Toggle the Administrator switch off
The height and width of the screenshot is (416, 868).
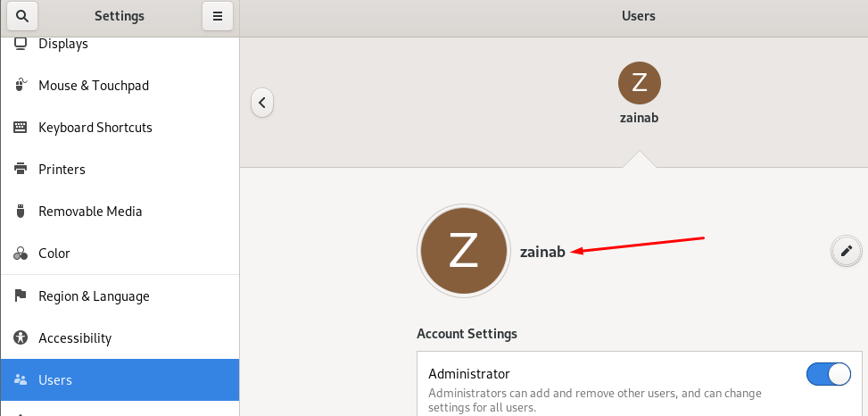pos(828,374)
